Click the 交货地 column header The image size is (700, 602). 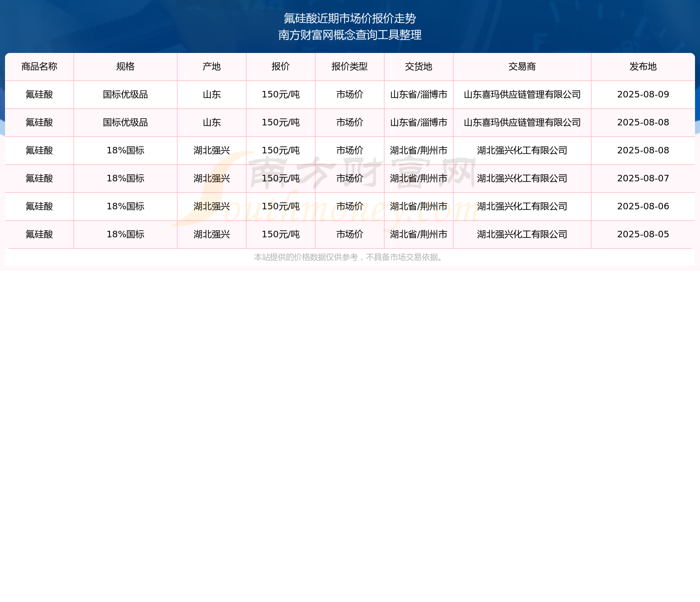click(419, 66)
